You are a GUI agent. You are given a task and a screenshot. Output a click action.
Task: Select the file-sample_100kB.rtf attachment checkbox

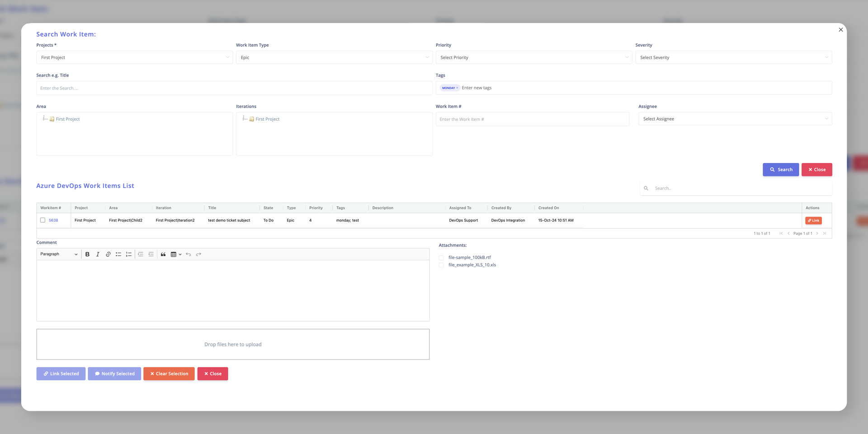[x=441, y=258]
